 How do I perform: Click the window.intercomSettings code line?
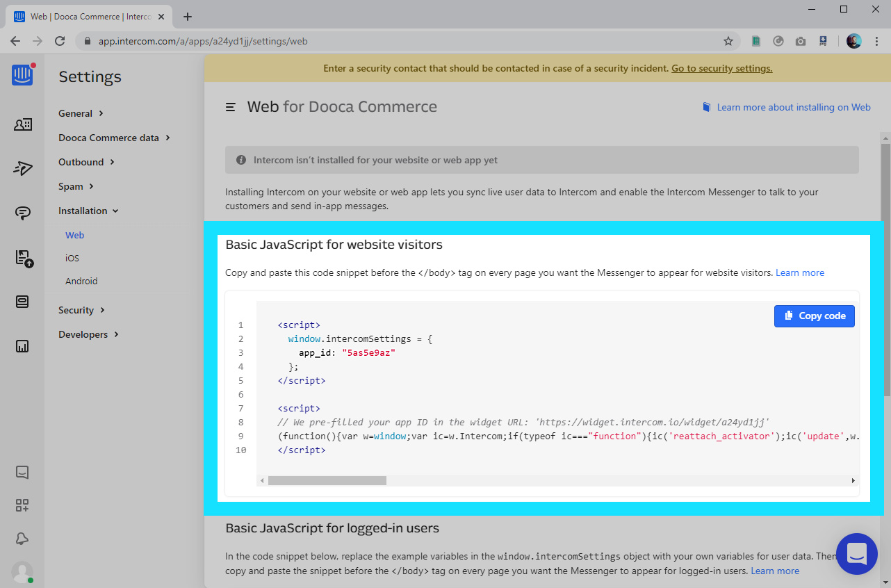point(361,338)
